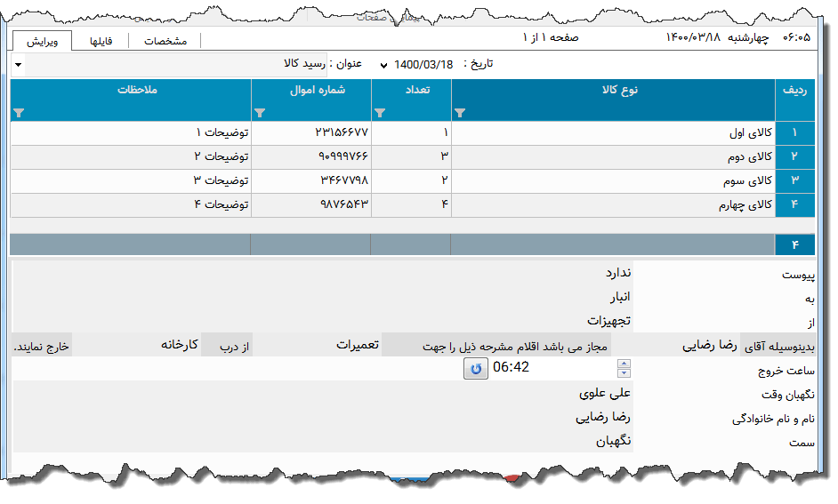Image resolution: width=838 pixels, height=504 pixels.
Task: Click asset number ۲۳۱۵۶۶۷۷
Action: (311, 133)
